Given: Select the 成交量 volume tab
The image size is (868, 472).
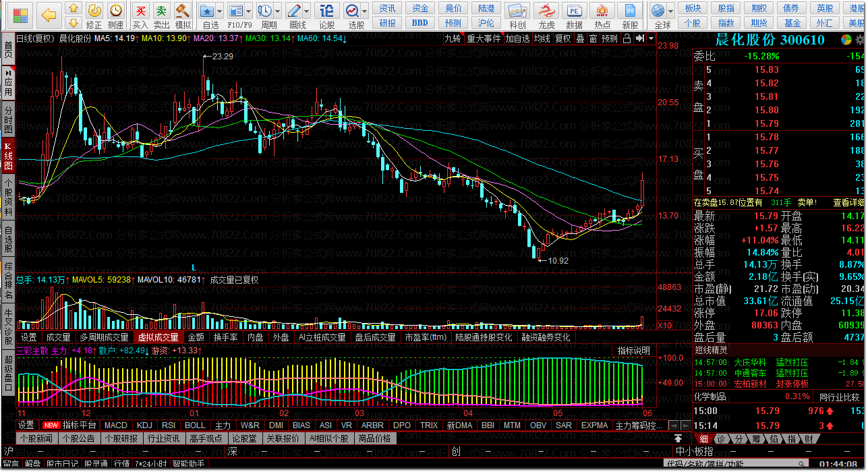Looking at the screenshot, I should click(58, 337).
